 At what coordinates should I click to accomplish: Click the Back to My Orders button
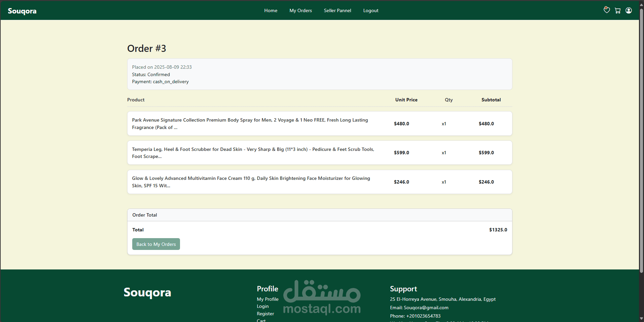pyautogui.click(x=156, y=244)
